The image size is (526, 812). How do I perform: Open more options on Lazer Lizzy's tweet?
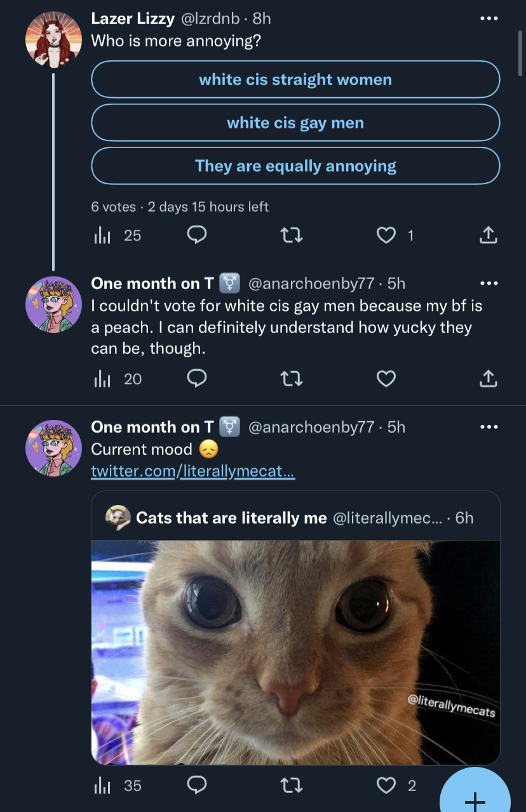(x=489, y=18)
